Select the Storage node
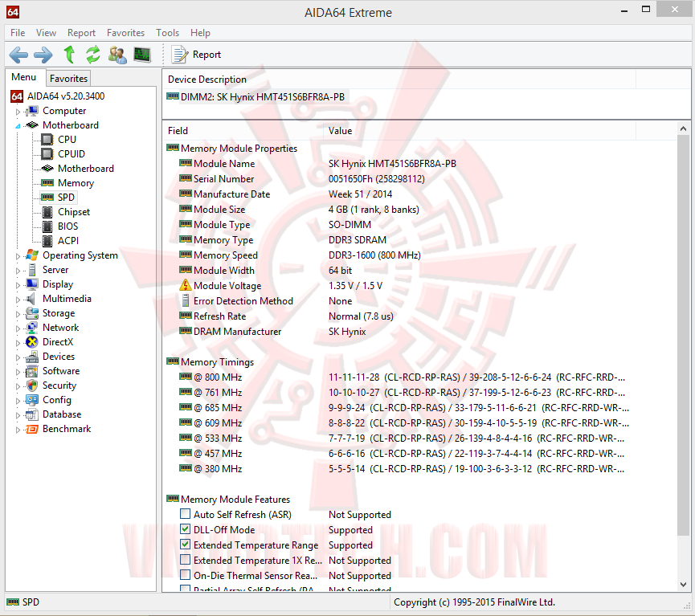Image resolution: width=695 pixels, height=616 pixels. click(x=59, y=313)
